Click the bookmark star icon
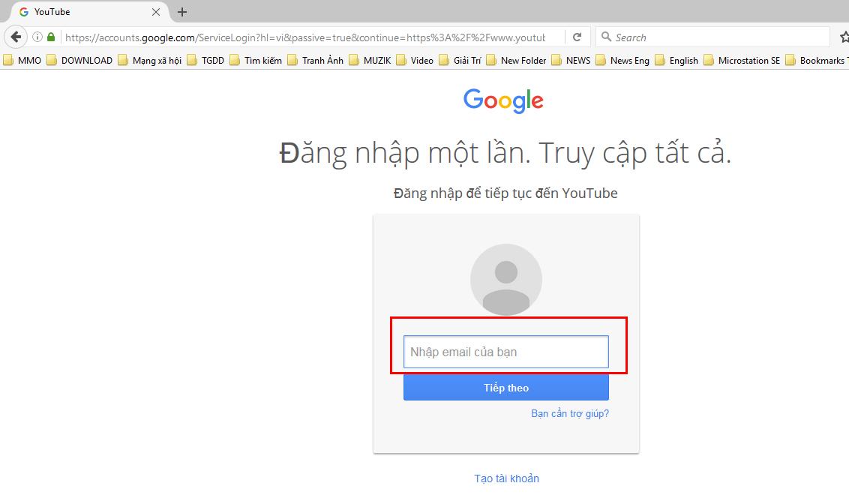849x504 pixels. 844,37
